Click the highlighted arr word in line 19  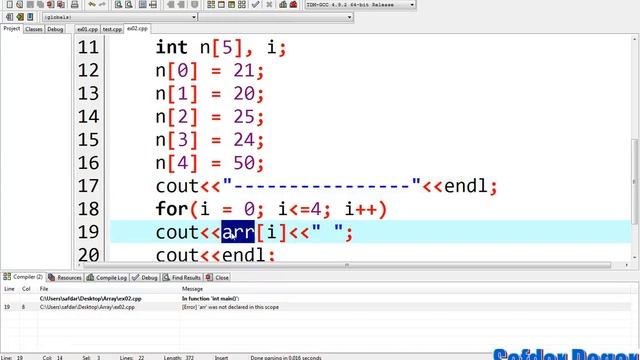(x=238, y=232)
